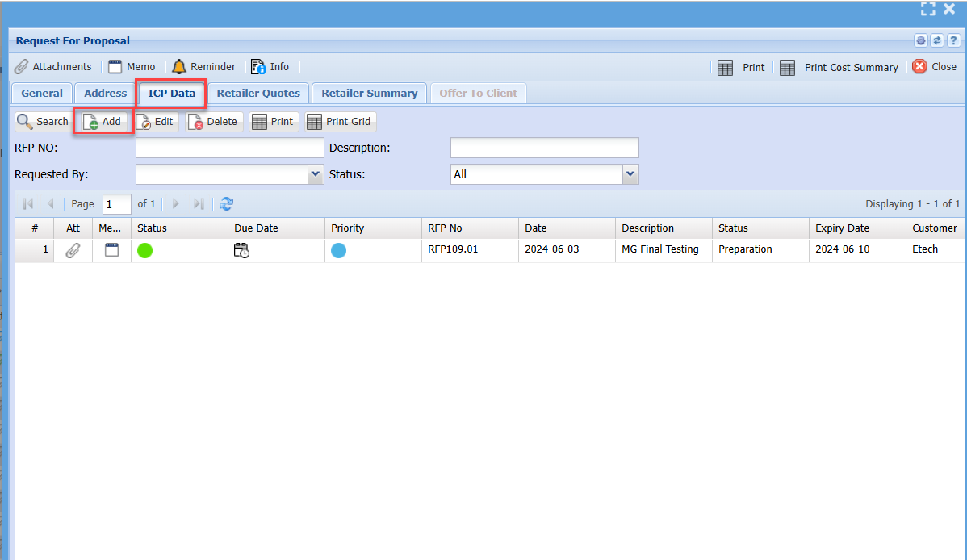The width and height of the screenshot is (967, 560).
Task: Open attachment paperclip in row 1
Action: coord(73,250)
